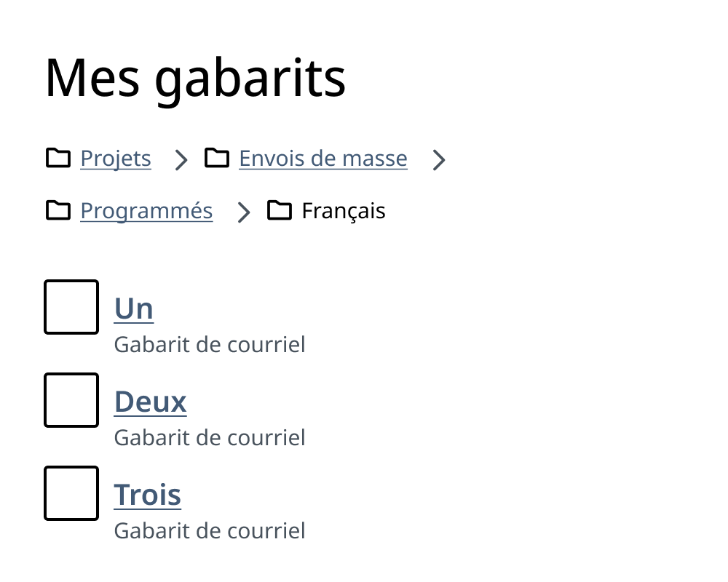The height and width of the screenshot is (582, 728).
Task: Click the folder icon beside Projets
Action: point(58,159)
